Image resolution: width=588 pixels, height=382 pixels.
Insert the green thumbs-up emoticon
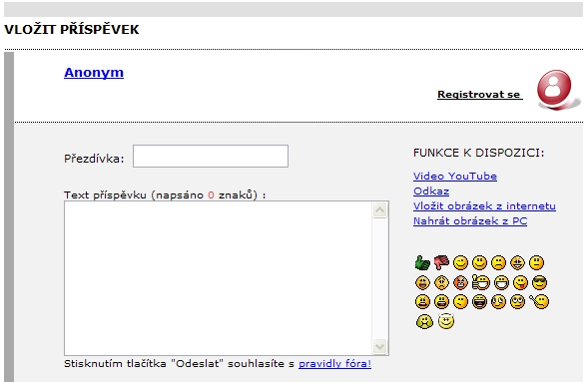click(422, 263)
